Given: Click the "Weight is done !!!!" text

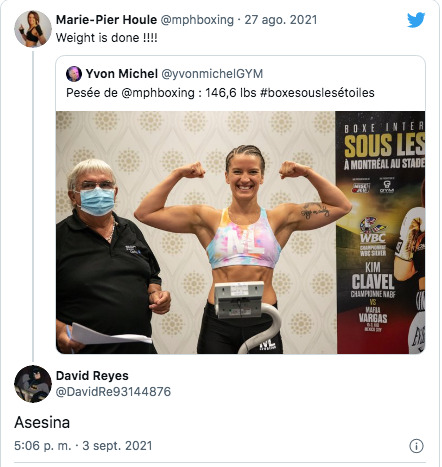Looking at the screenshot, I should click(x=106, y=38).
